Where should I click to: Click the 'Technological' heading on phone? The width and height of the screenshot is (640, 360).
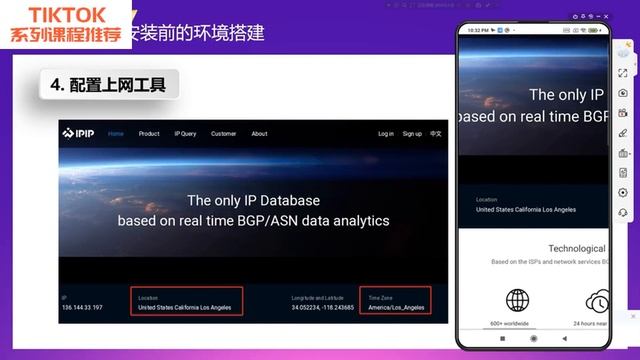tap(577, 248)
